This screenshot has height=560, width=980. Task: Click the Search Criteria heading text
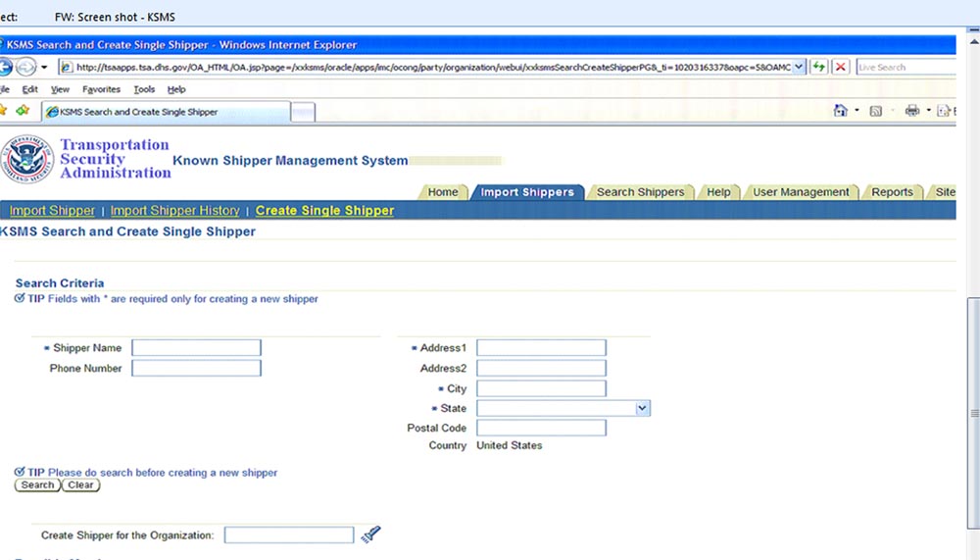pos(60,283)
